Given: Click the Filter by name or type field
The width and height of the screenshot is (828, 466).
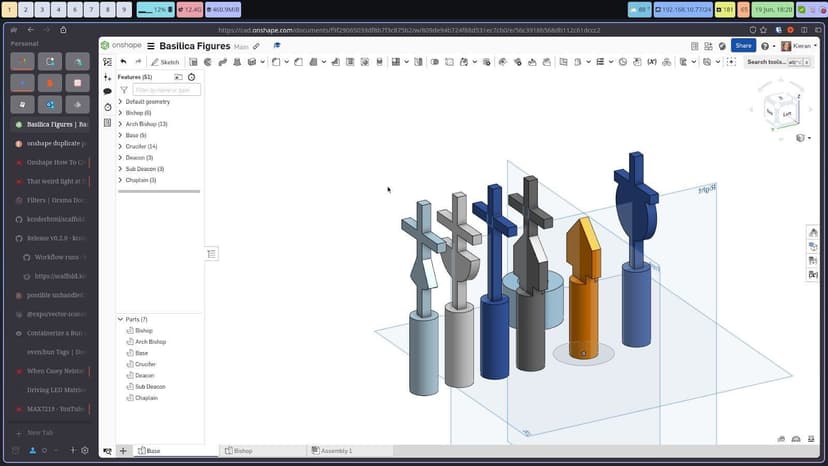Looking at the screenshot, I should (165, 90).
